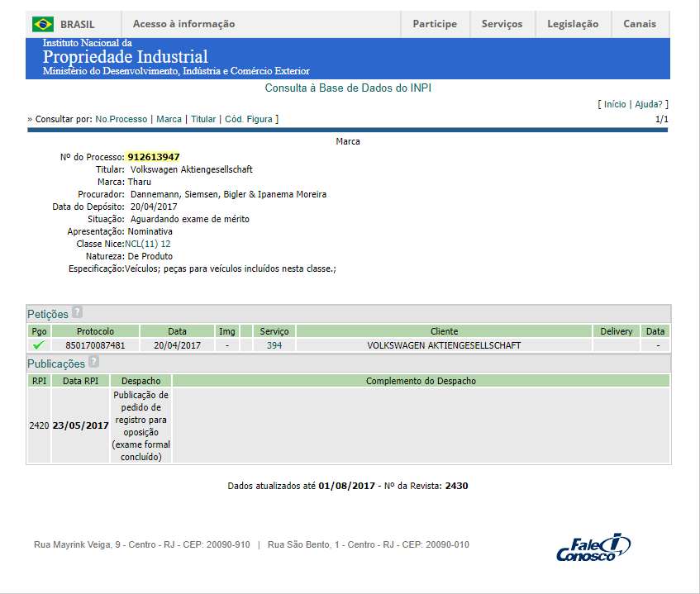Click the Titular value Volkswagen Aktiengesellschaft

pos(192,169)
